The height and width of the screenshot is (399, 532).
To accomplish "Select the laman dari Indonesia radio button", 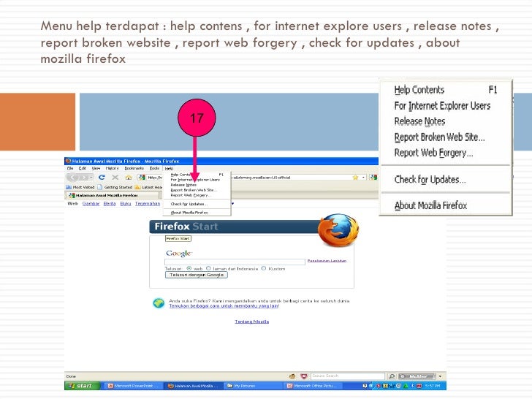I will 208,268.
